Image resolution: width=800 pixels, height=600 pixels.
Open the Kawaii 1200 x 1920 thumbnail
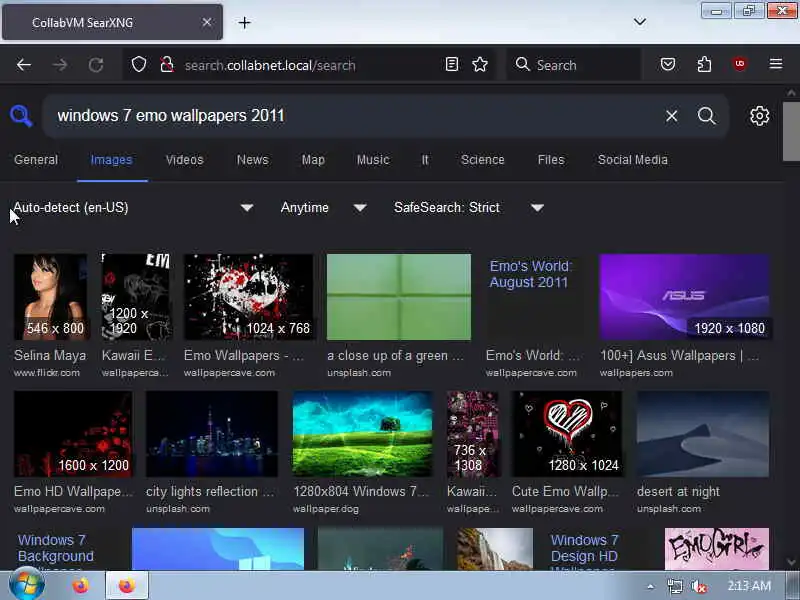(136, 296)
